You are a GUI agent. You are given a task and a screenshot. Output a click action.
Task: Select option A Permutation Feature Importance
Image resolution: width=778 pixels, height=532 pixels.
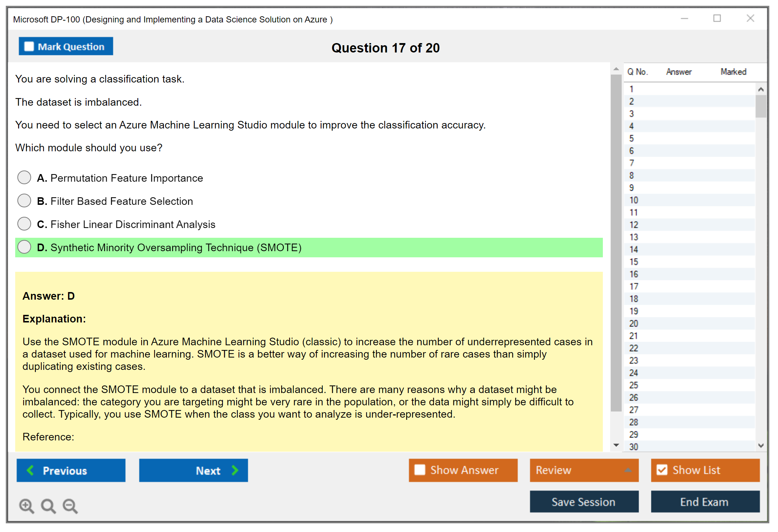tap(24, 177)
